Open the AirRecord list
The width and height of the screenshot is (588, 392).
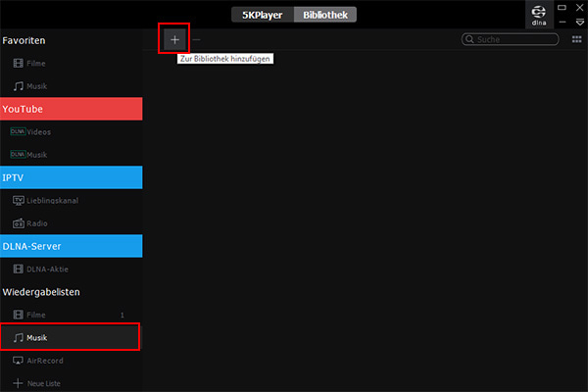click(72, 361)
